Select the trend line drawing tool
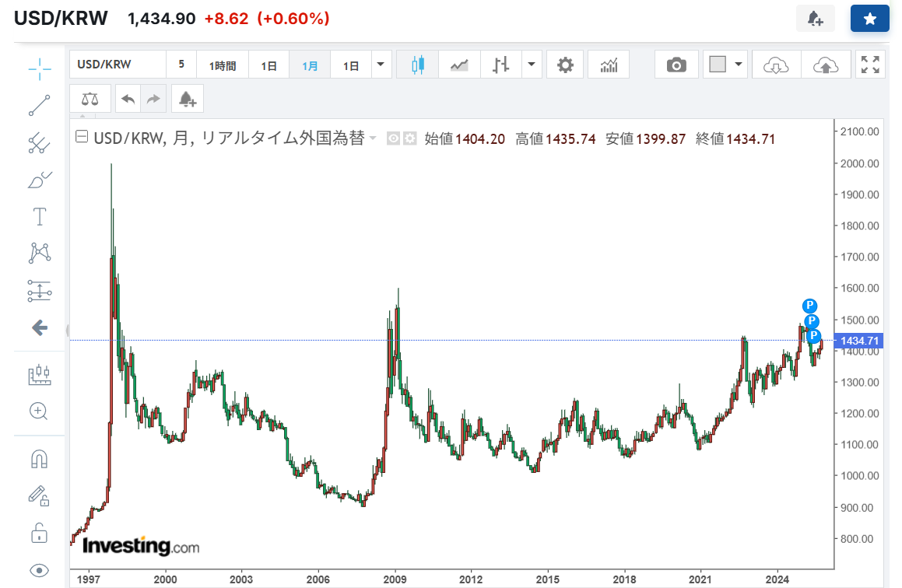The height and width of the screenshot is (588, 902). 39,105
